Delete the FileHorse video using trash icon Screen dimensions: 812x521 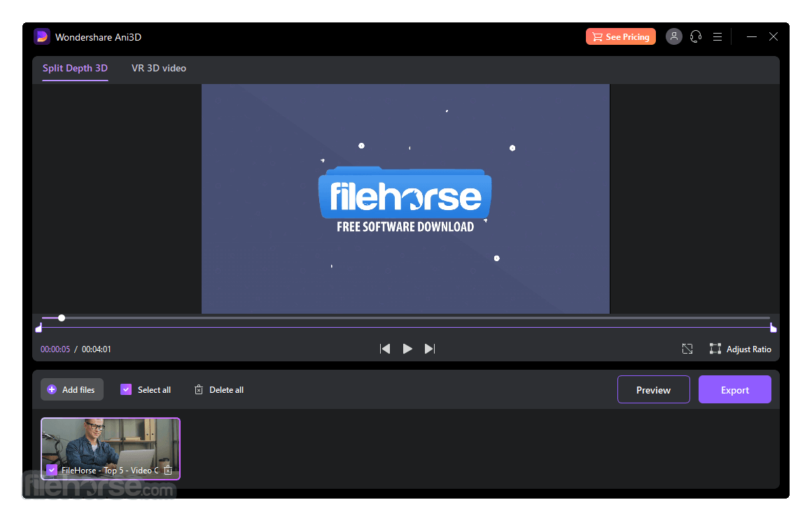[x=168, y=471]
